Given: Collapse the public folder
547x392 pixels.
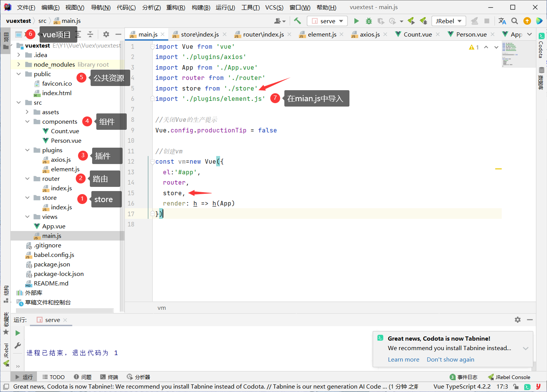Looking at the screenshot, I should tap(19, 74).
